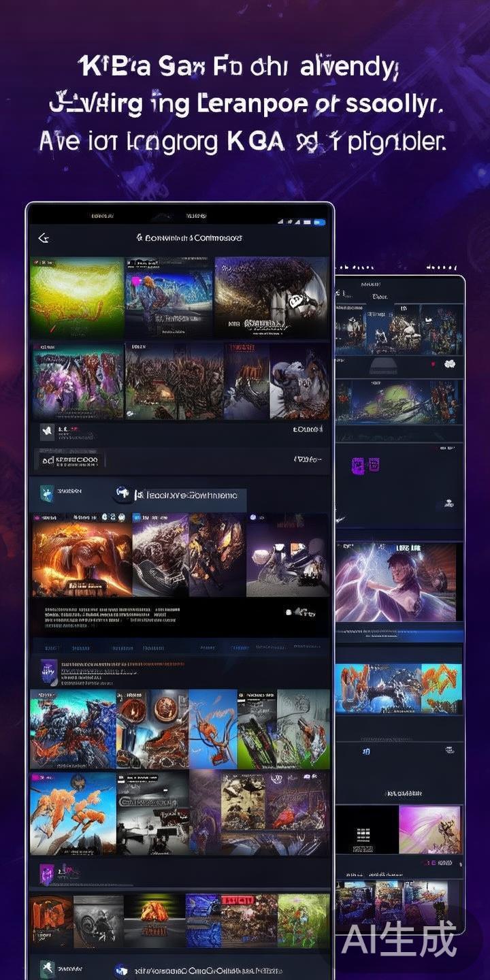
Task: Open the orange autumn tree artwork on blue sky
Action: click(x=73, y=813)
